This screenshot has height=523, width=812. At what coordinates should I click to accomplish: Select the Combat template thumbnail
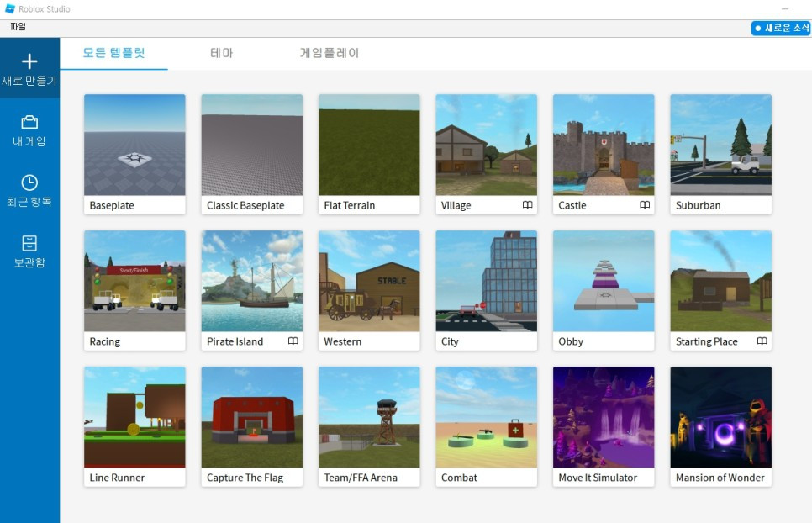[486, 417]
